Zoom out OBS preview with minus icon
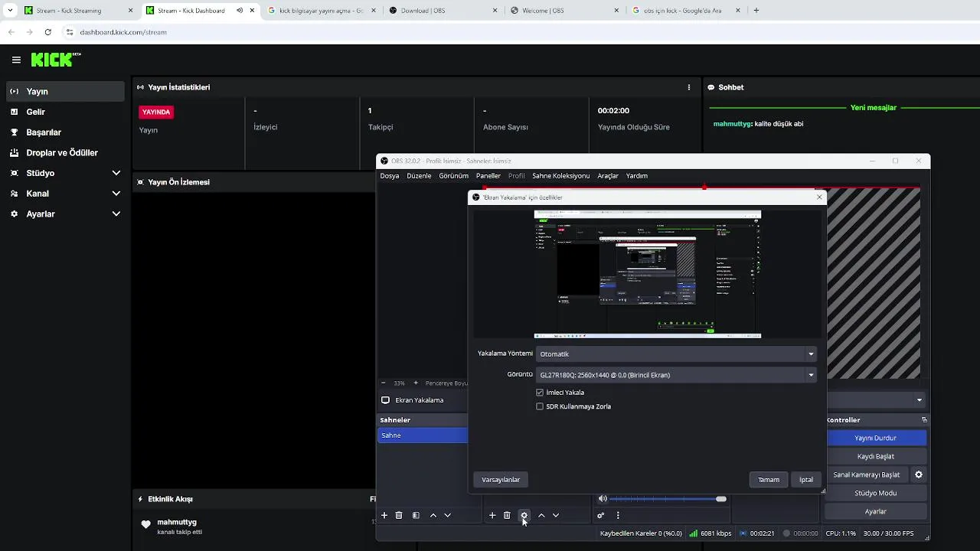The image size is (980, 551). pyautogui.click(x=384, y=383)
